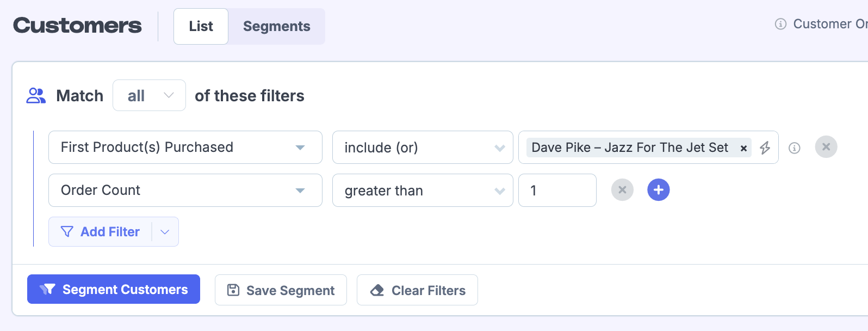Add a new filter row with plus icon
Image resolution: width=868 pixels, height=331 pixels.
pos(658,190)
